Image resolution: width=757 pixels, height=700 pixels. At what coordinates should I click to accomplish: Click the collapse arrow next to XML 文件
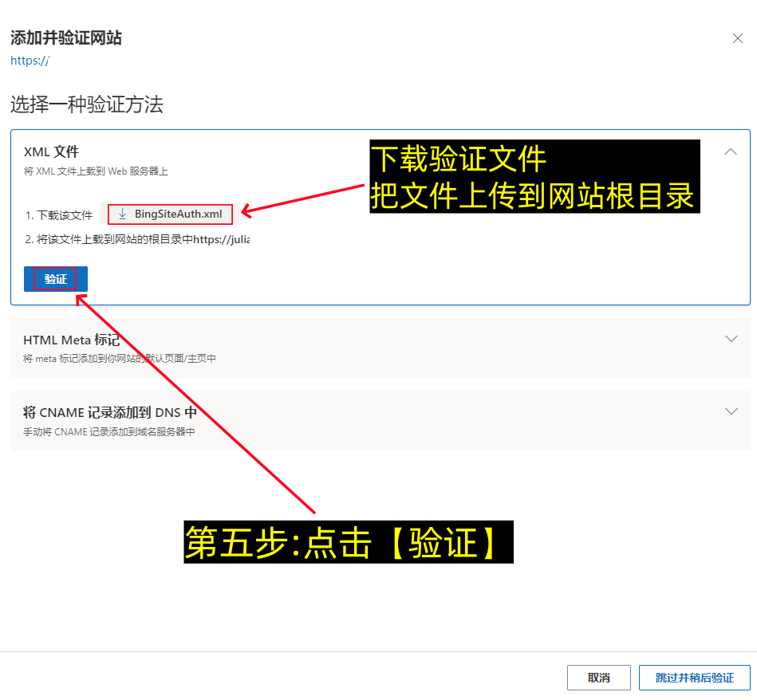[x=731, y=151]
